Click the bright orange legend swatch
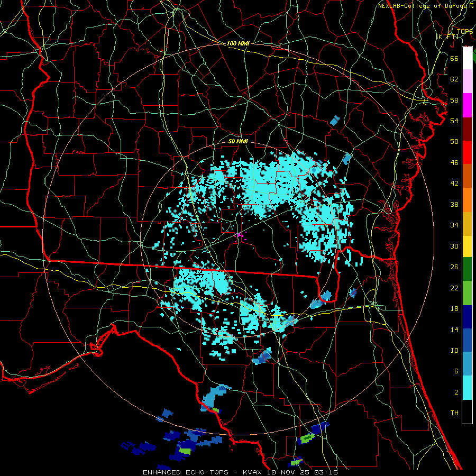 click(x=467, y=200)
